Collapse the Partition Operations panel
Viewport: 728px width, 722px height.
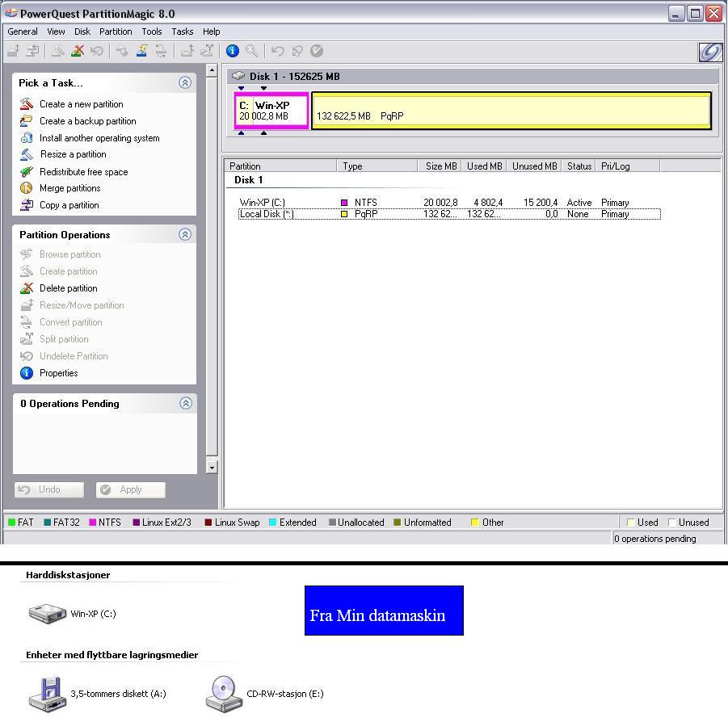click(185, 234)
